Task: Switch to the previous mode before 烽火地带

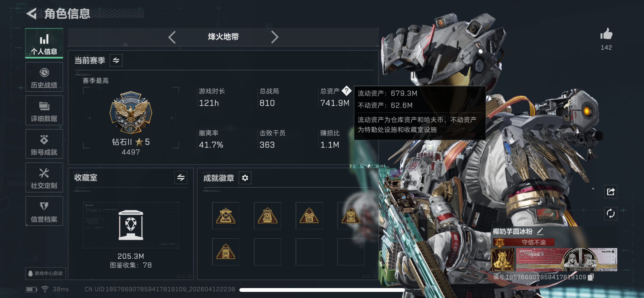Action: tap(172, 37)
